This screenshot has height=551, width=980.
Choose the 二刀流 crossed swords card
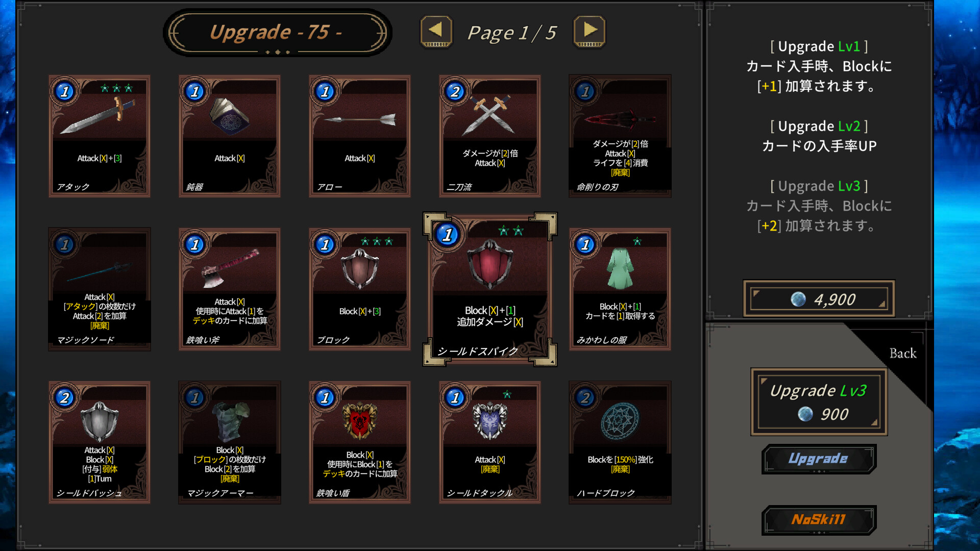pos(490,136)
